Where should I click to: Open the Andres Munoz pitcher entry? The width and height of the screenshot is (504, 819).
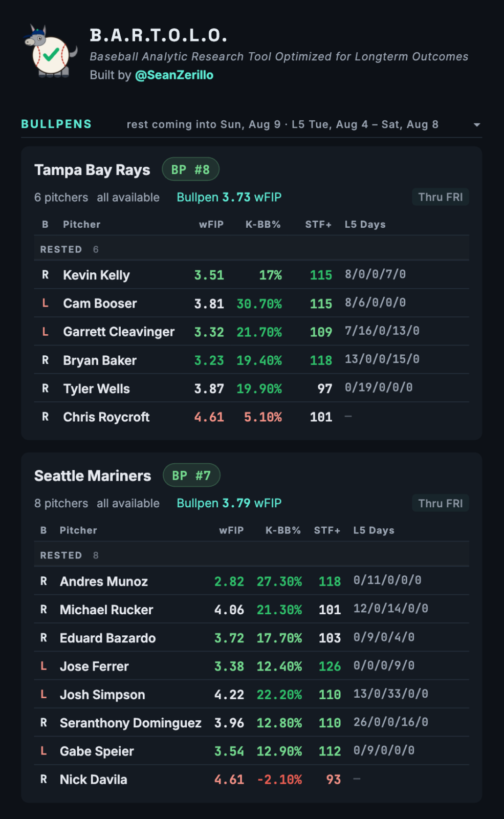coord(252,581)
